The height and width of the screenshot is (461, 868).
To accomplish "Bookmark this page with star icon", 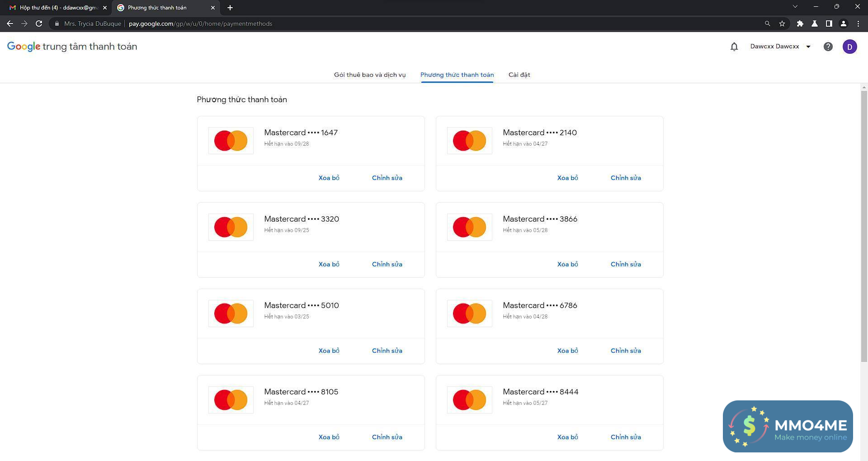I will (782, 24).
